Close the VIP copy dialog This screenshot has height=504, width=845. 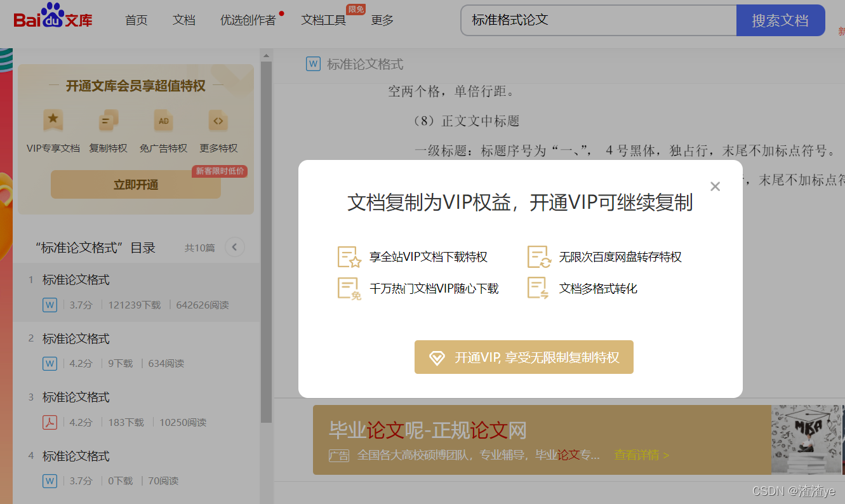715,186
